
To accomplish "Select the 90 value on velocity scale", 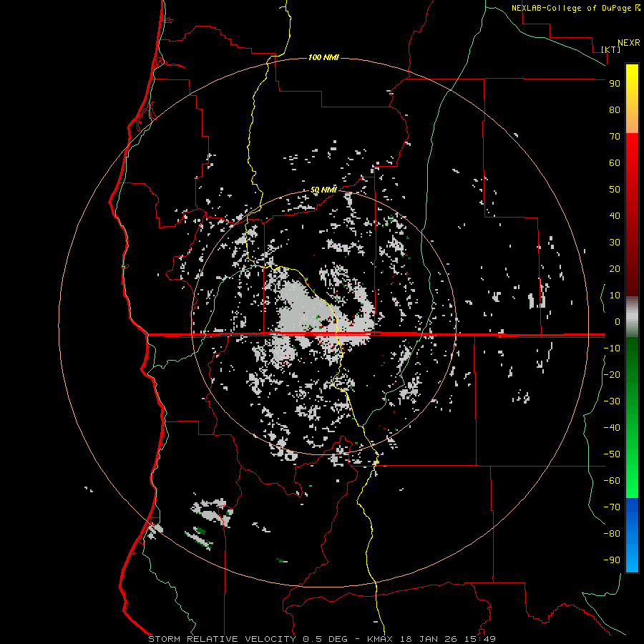I will [x=615, y=84].
